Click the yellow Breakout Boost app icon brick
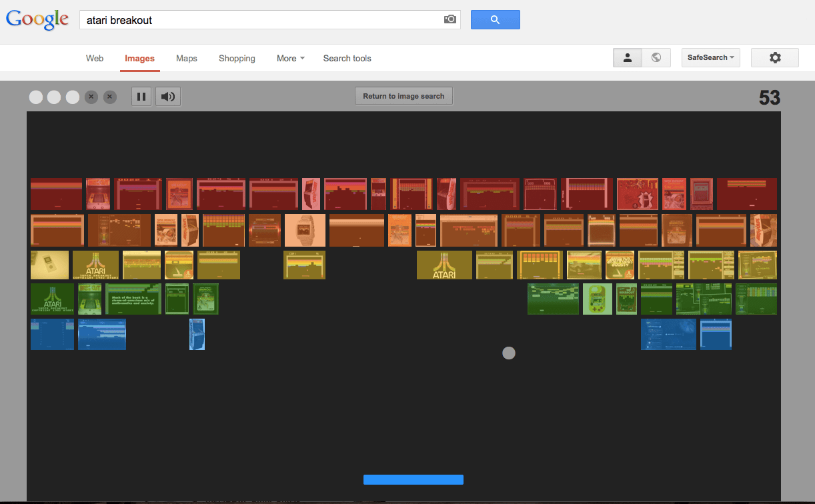This screenshot has height=504, width=815. 620,265
